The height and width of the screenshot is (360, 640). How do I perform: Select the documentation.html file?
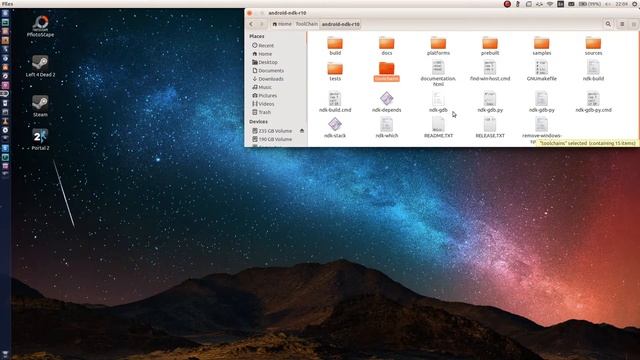click(x=438, y=73)
